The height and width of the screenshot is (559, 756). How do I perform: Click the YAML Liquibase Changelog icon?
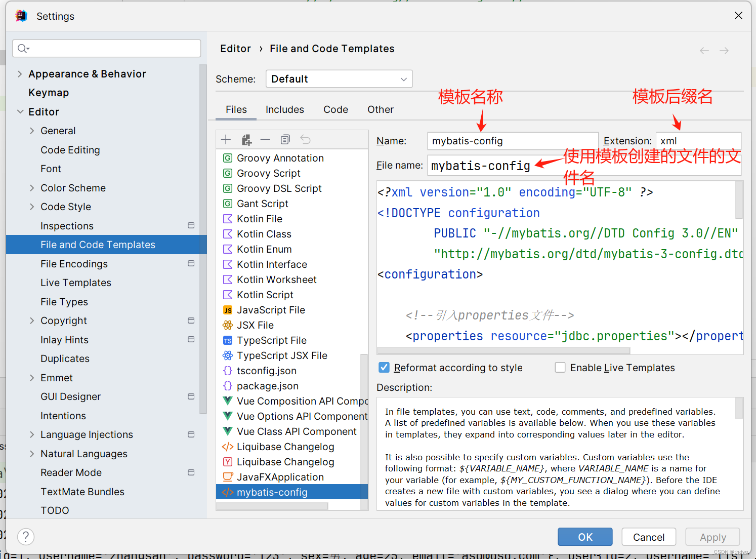228,462
